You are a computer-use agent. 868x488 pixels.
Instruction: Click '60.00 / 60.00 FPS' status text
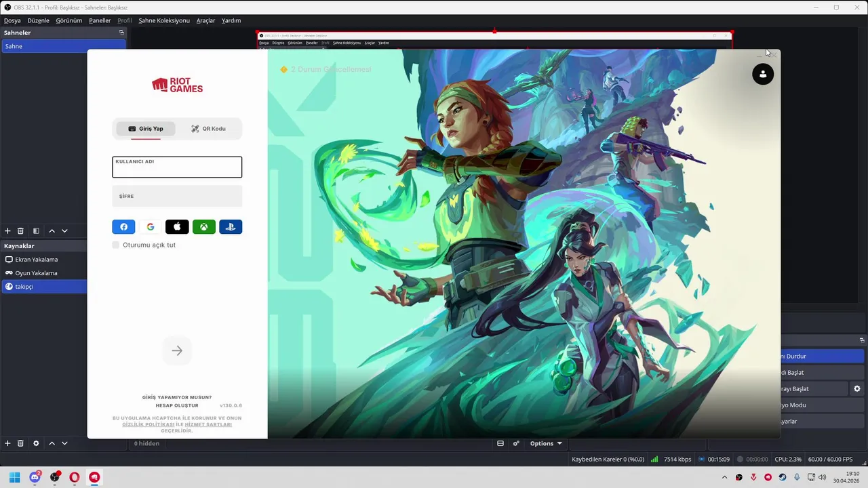pyautogui.click(x=830, y=460)
